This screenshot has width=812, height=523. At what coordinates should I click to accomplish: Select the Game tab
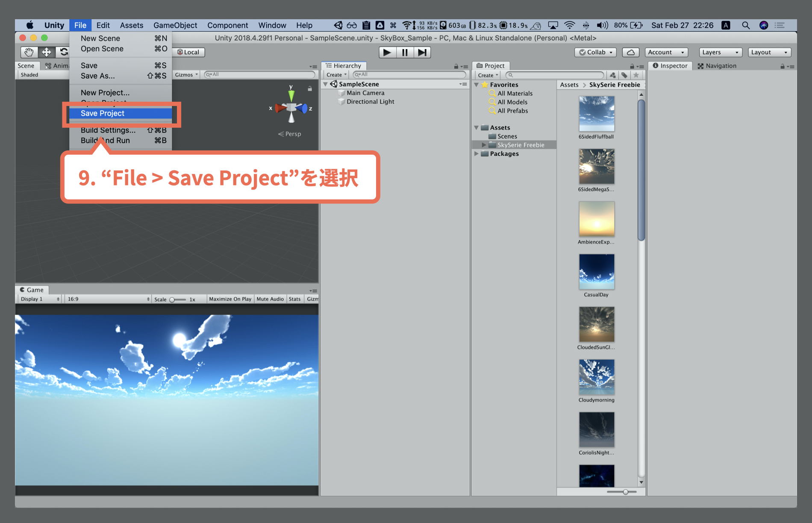32,290
